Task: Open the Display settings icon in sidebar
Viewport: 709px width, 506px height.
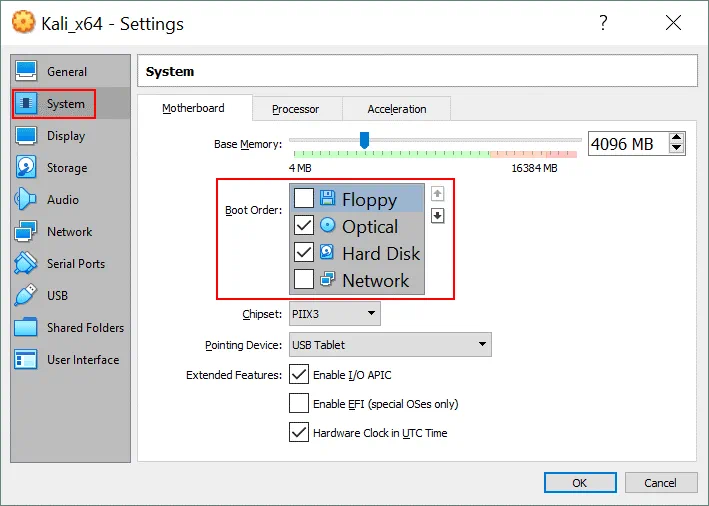Action: click(x=27, y=136)
